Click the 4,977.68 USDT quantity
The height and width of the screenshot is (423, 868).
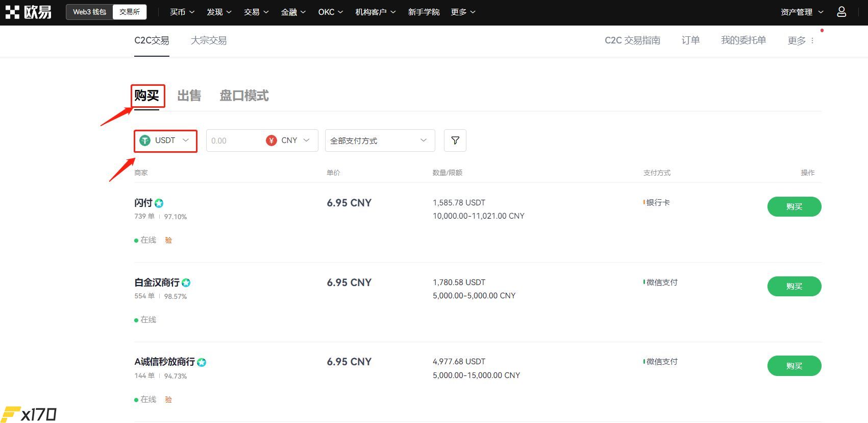(459, 362)
